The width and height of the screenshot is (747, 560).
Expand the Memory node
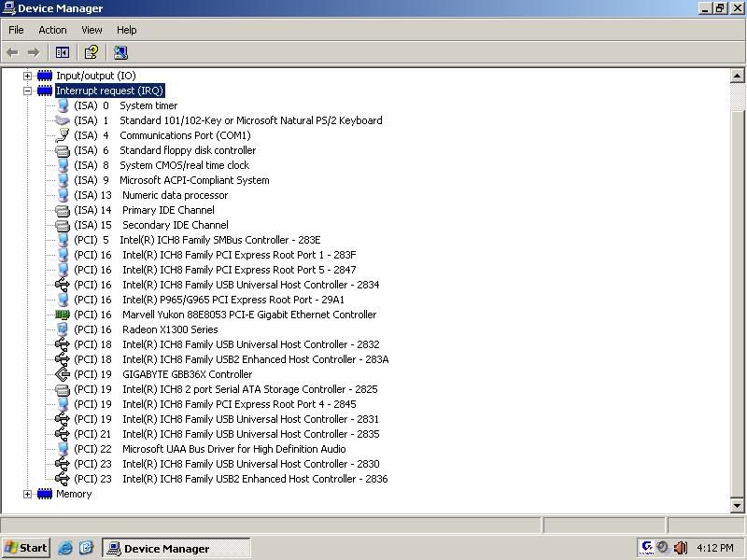28,495
